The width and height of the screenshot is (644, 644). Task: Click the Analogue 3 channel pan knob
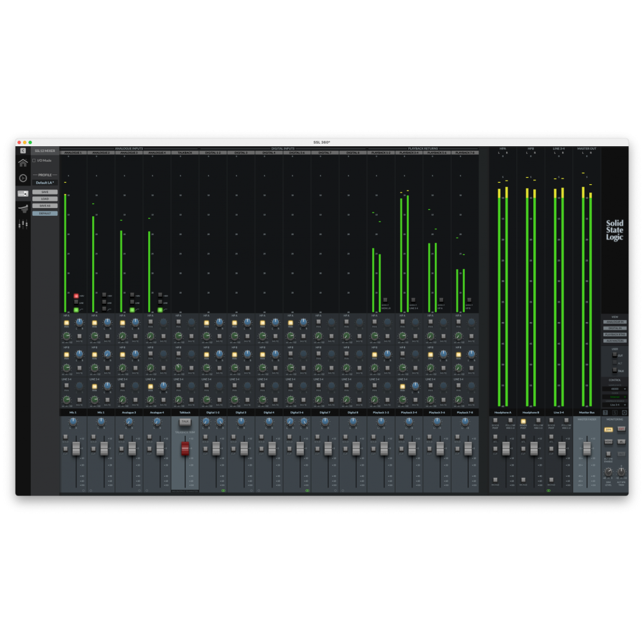click(129, 422)
